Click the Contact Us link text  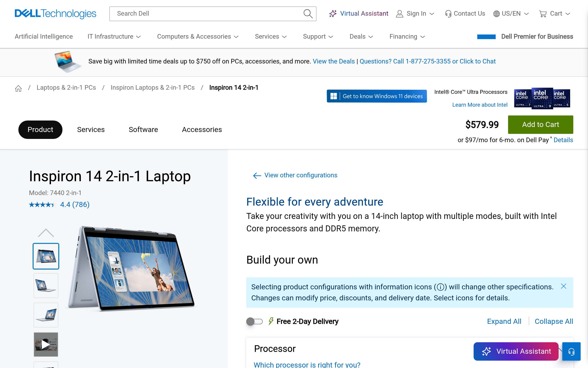[469, 14]
